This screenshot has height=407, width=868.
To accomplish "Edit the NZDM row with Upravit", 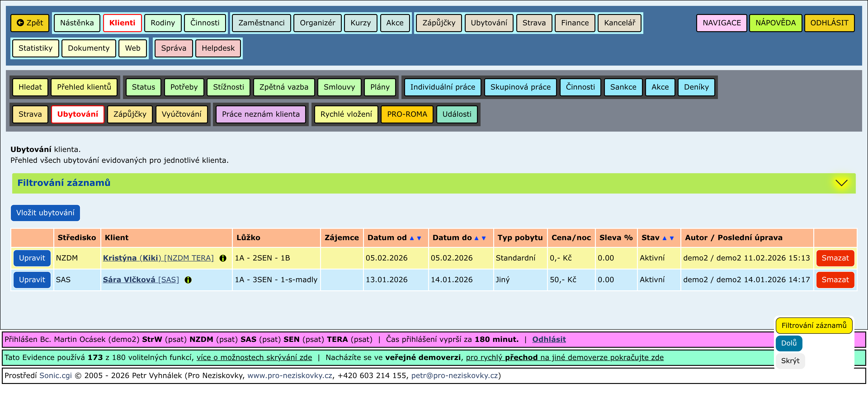I will [32, 258].
